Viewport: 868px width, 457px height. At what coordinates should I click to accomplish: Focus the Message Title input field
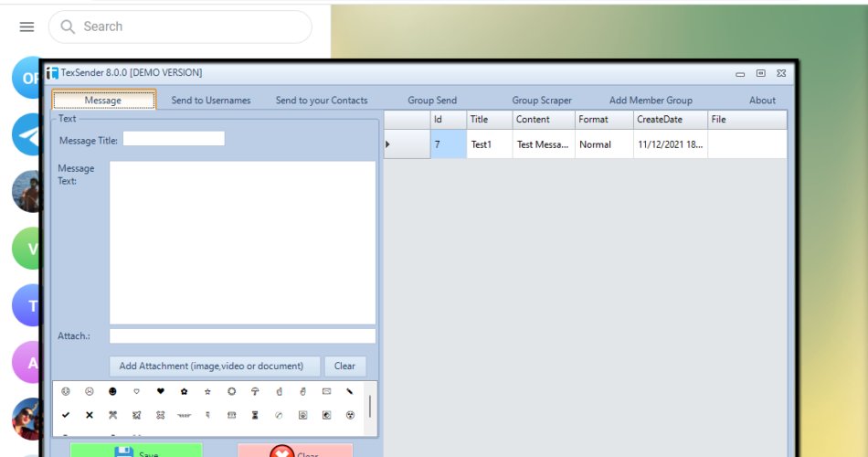[x=174, y=139]
